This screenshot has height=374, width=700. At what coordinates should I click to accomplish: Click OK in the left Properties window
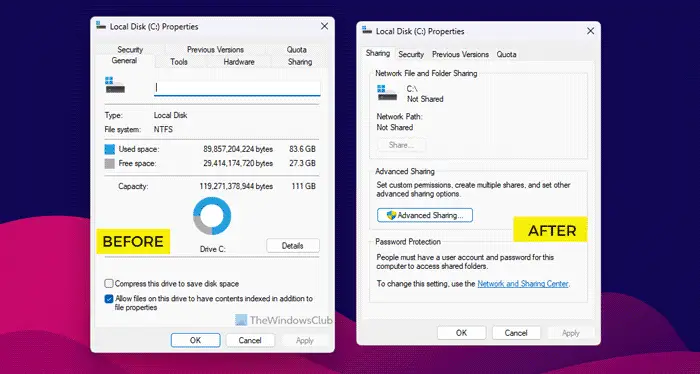196,340
